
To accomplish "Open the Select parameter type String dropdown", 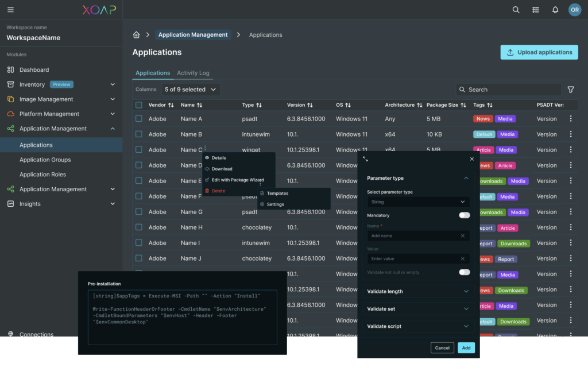I will [419, 202].
